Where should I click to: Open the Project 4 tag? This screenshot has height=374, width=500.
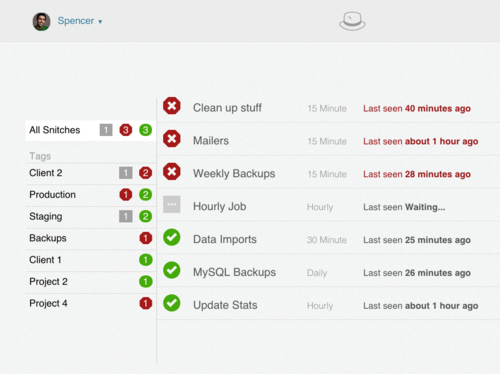point(91,304)
